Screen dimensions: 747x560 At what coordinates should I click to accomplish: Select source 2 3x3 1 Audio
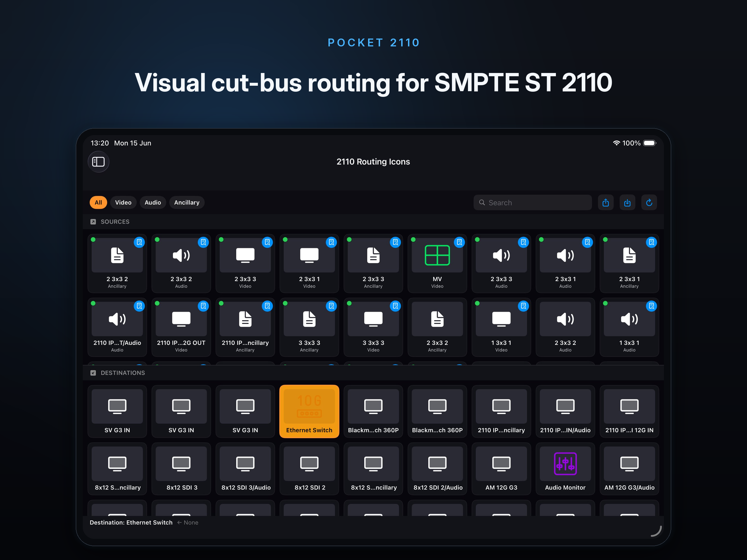[x=565, y=263]
